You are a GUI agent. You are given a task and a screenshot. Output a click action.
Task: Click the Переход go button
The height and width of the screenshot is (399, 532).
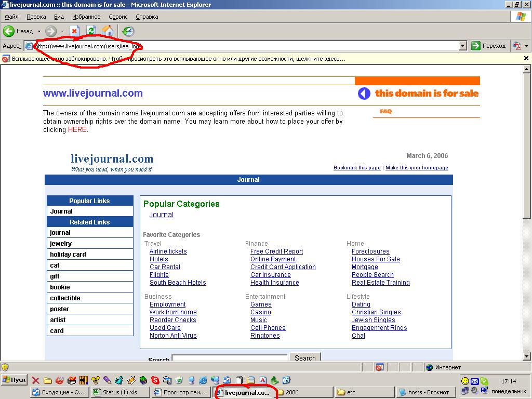(x=489, y=46)
